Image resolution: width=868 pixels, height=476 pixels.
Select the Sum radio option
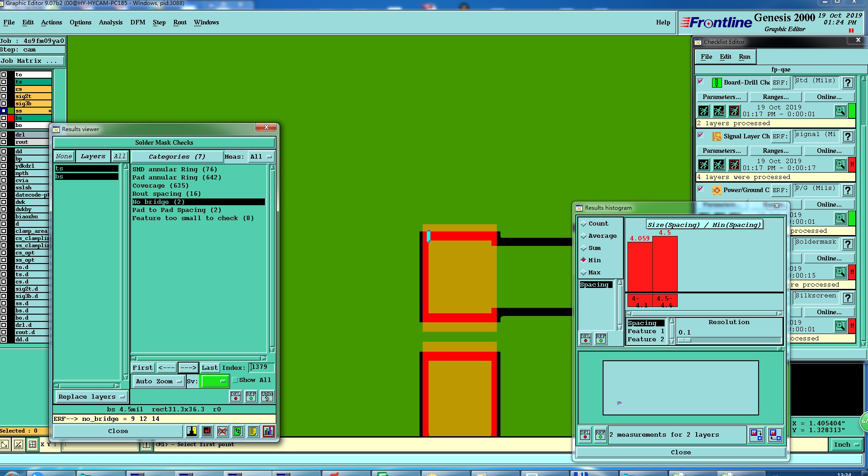(591, 248)
